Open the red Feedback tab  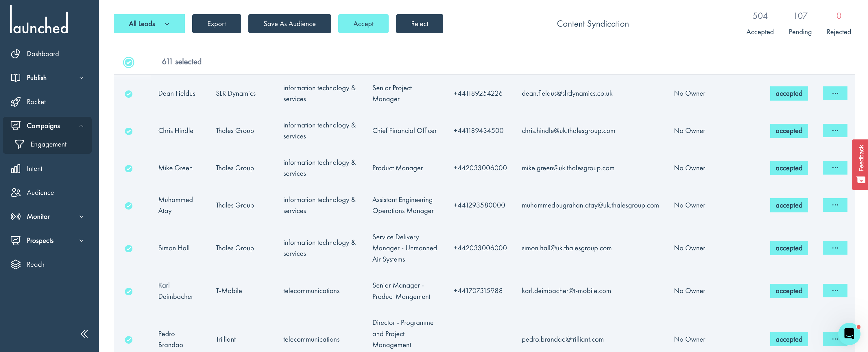860,165
